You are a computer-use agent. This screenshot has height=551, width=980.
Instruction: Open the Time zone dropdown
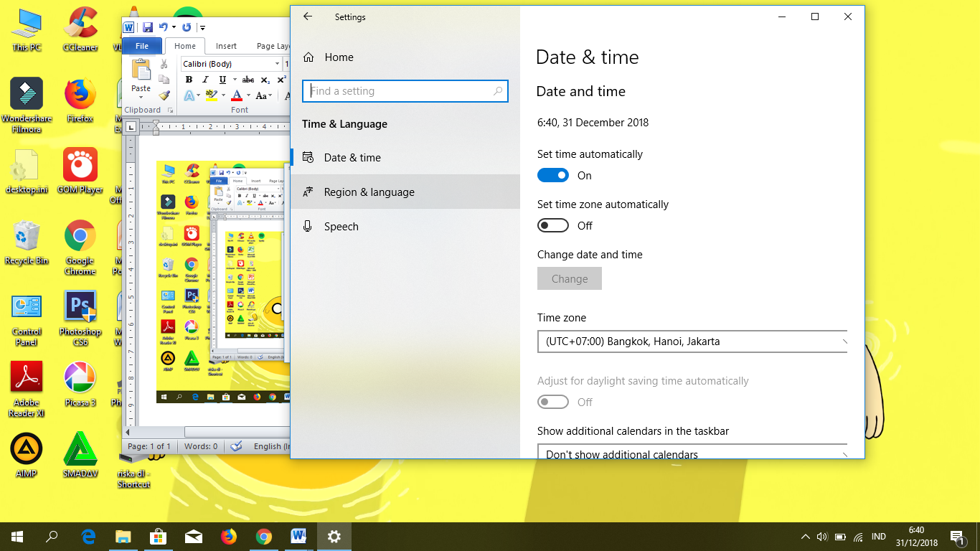[x=692, y=342]
